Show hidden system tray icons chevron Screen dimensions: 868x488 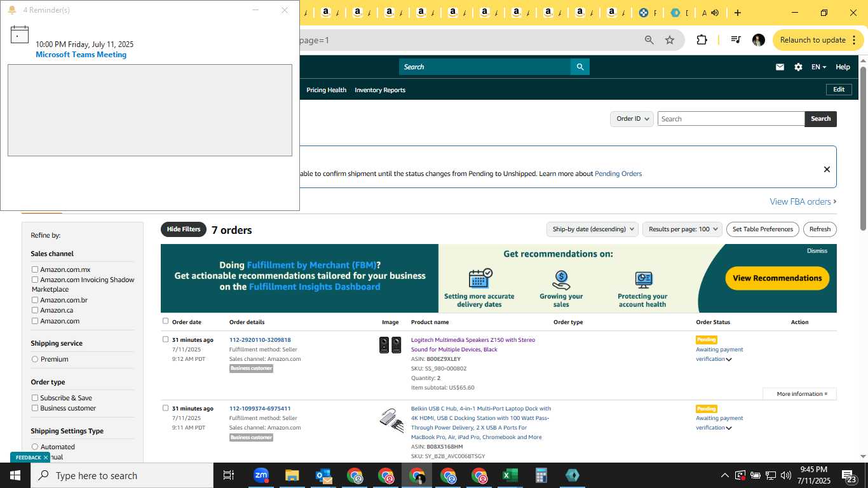tap(724, 476)
